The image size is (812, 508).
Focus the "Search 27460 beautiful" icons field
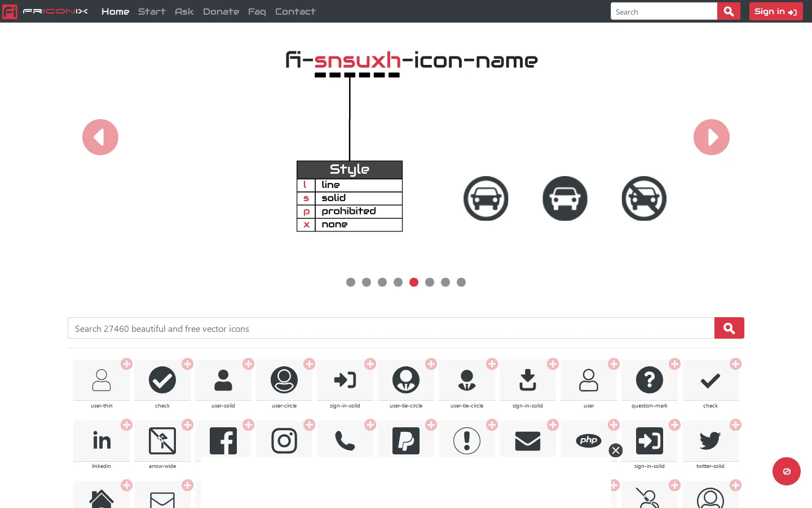pos(391,328)
